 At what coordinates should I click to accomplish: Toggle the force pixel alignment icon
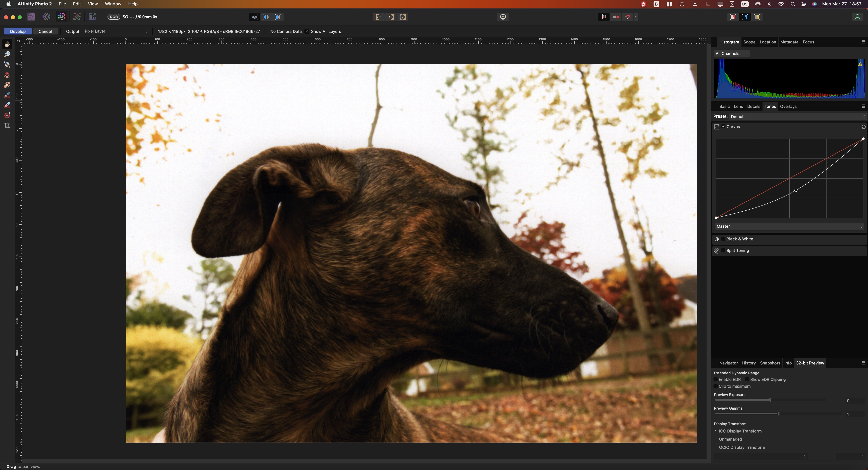pos(604,17)
